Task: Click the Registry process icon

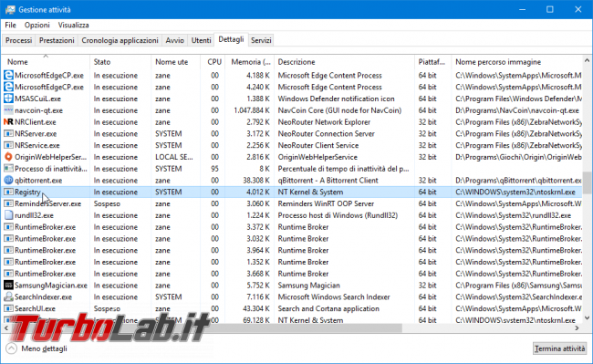Action: click(x=8, y=192)
